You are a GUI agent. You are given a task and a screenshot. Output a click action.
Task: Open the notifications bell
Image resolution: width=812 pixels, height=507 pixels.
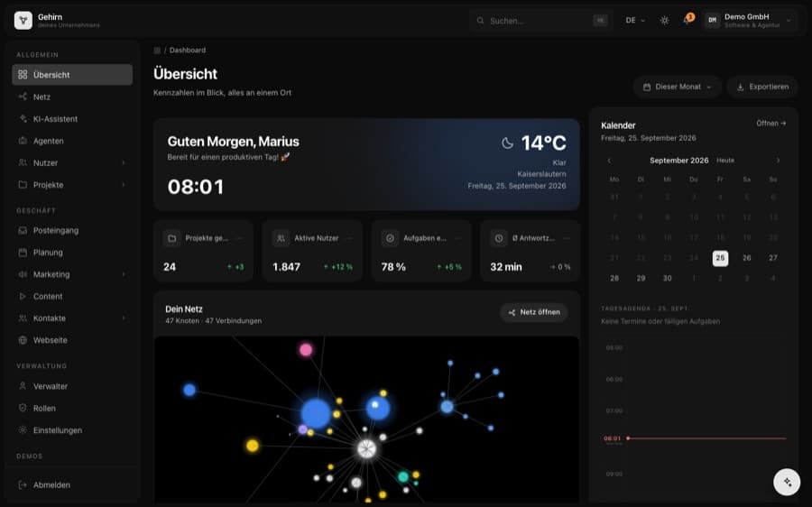(687, 20)
